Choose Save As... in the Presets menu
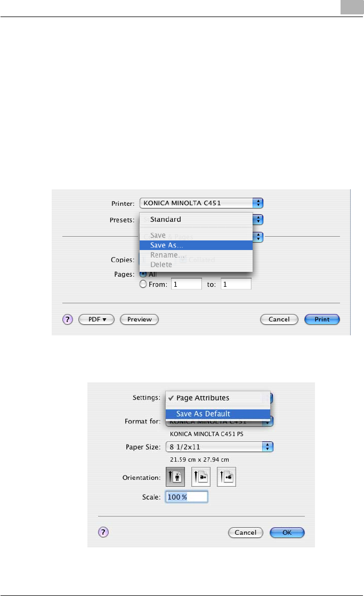Viewport: 364px width, 596px height. click(166, 245)
